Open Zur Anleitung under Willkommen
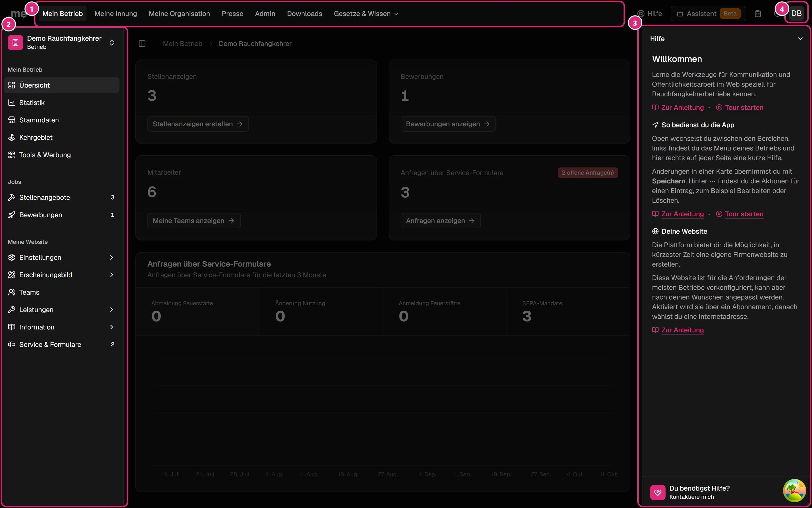Viewport: 812px width, 508px height. click(678, 107)
